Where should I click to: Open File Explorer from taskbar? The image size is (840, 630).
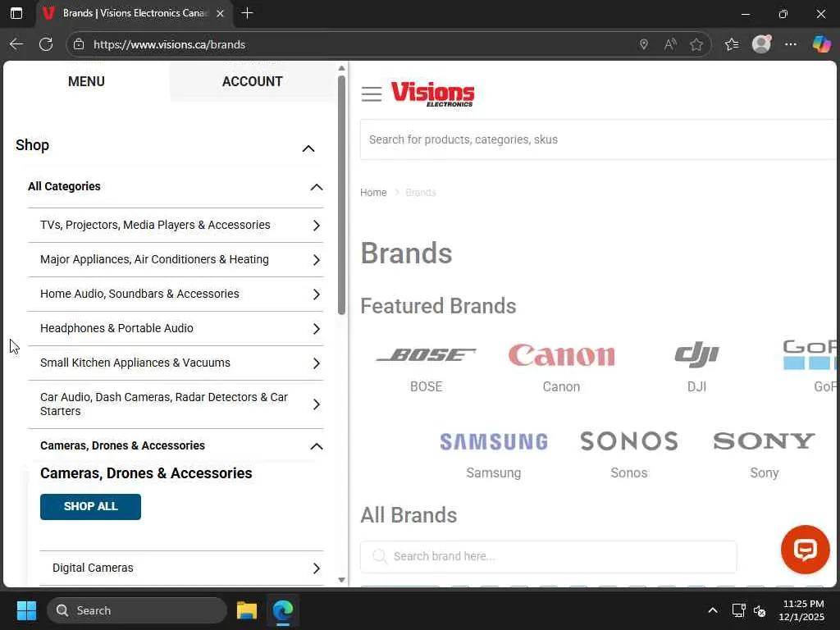coord(247,610)
